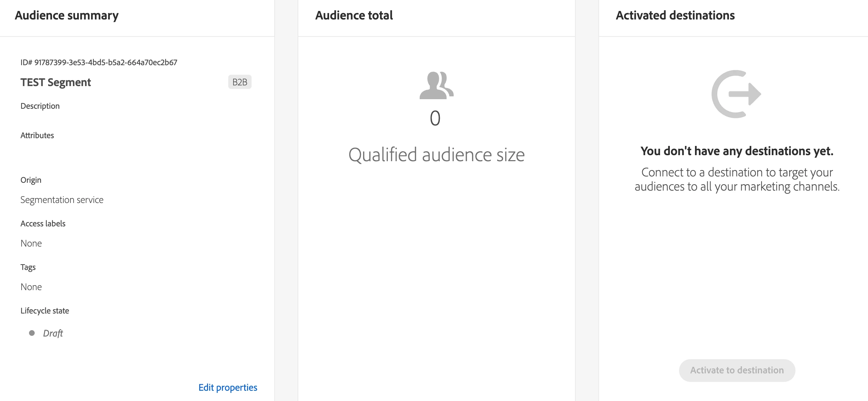Click the gray Draft status dot
The image size is (868, 401).
(32, 333)
